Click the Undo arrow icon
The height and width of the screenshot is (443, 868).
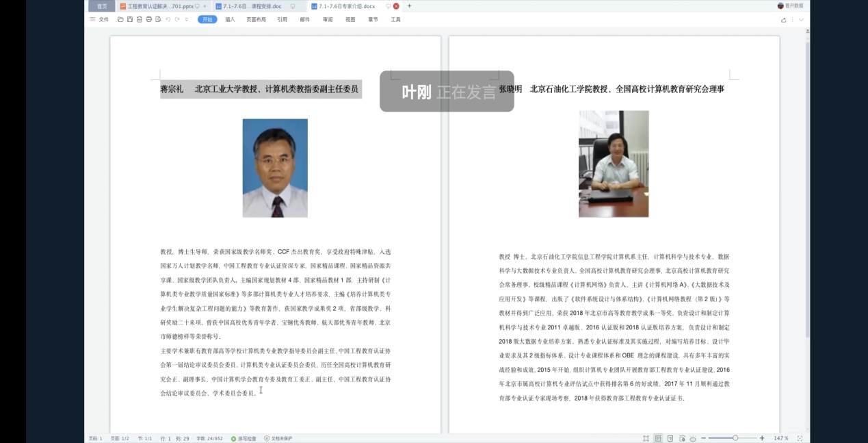tap(168, 20)
